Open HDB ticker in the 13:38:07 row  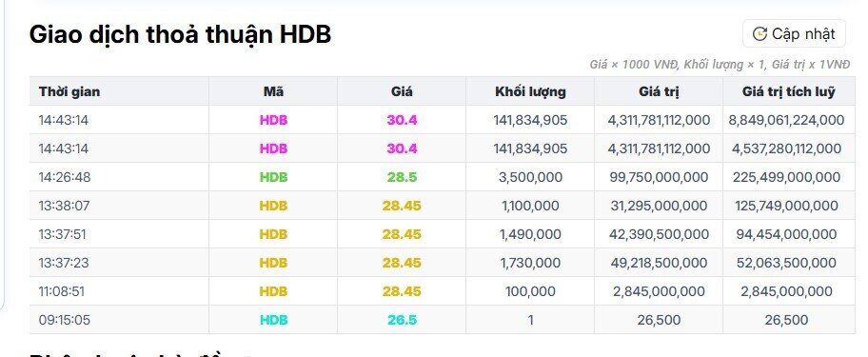coord(273,206)
